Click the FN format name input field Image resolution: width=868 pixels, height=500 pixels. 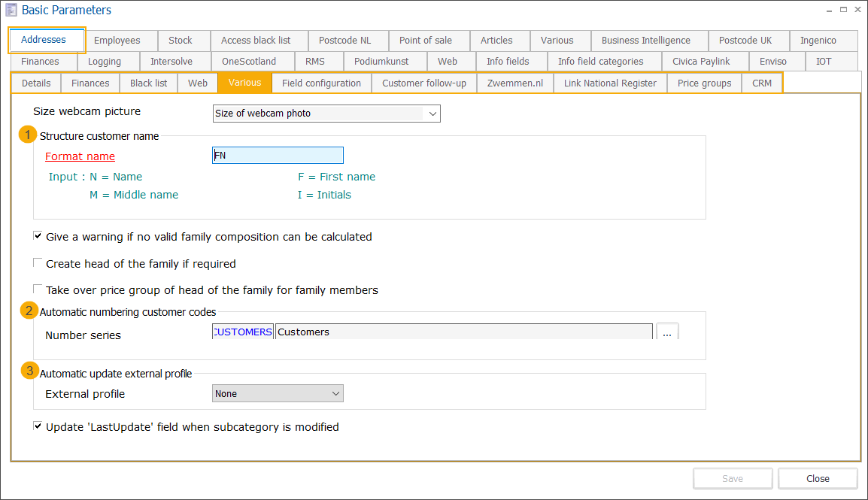278,155
